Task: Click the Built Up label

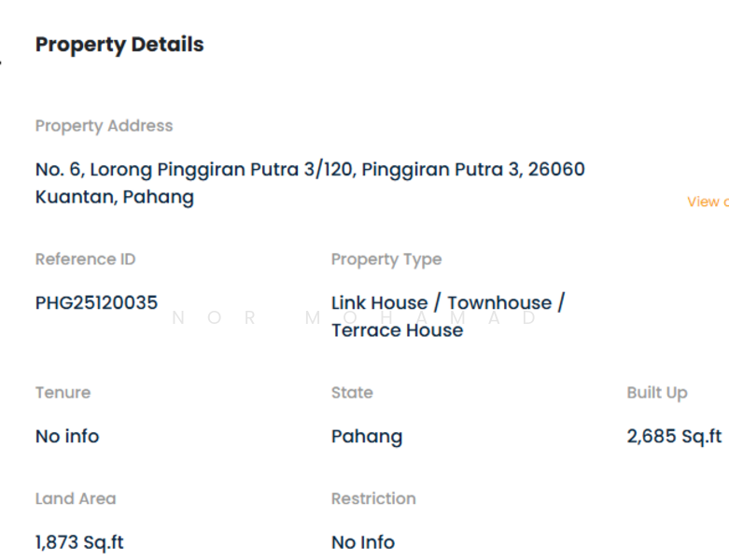Action: pos(657,393)
